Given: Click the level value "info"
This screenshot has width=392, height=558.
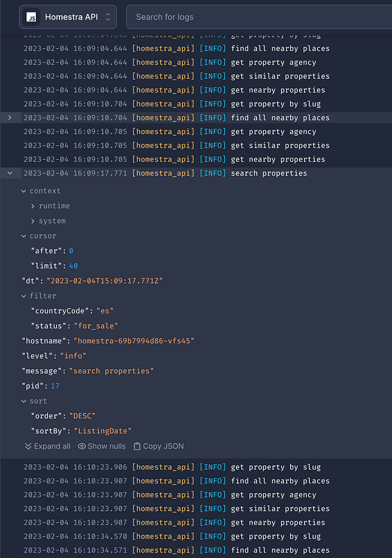Looking at the screenshot, I should pyautogui.click(x=73, y=356).
